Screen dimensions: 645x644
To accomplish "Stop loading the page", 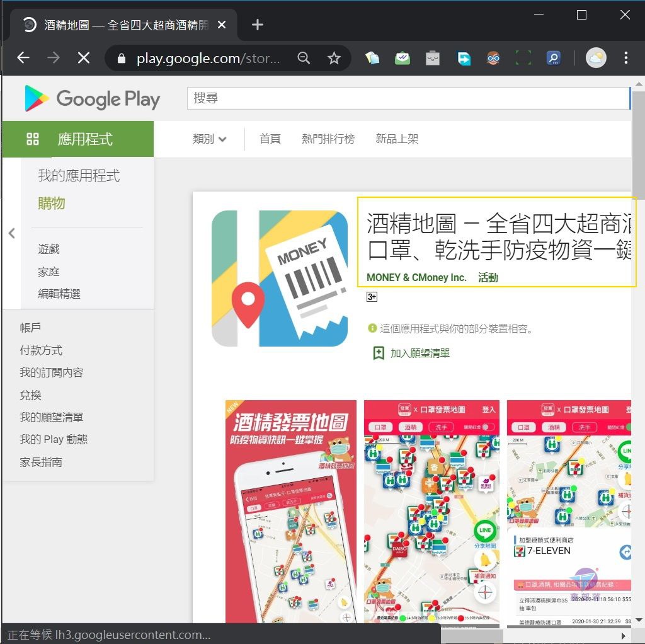I will [84, 57].
